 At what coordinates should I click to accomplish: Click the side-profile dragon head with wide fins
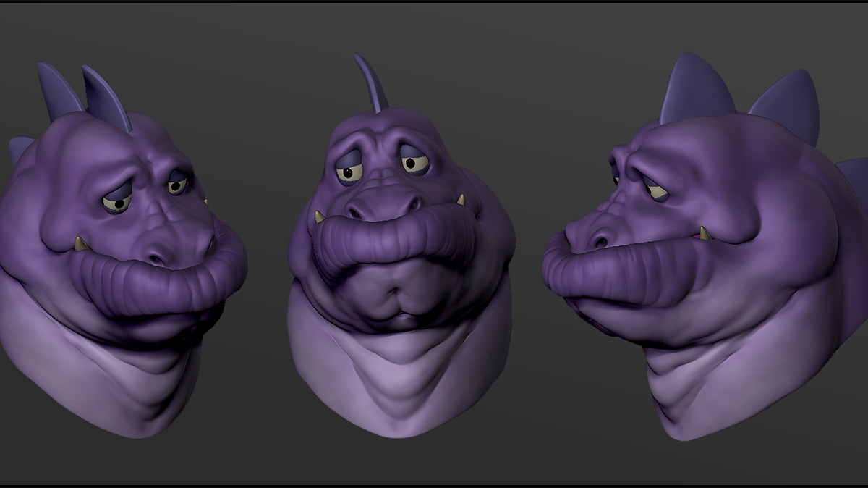[705, 246]
